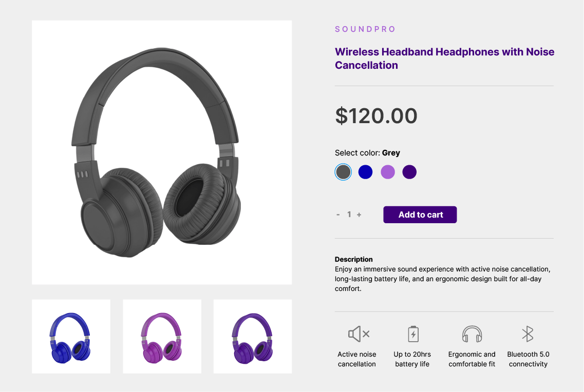Click the SOUNDPRO brand link
The height and width of the screenshot is (392, 584).
point(365,29)
